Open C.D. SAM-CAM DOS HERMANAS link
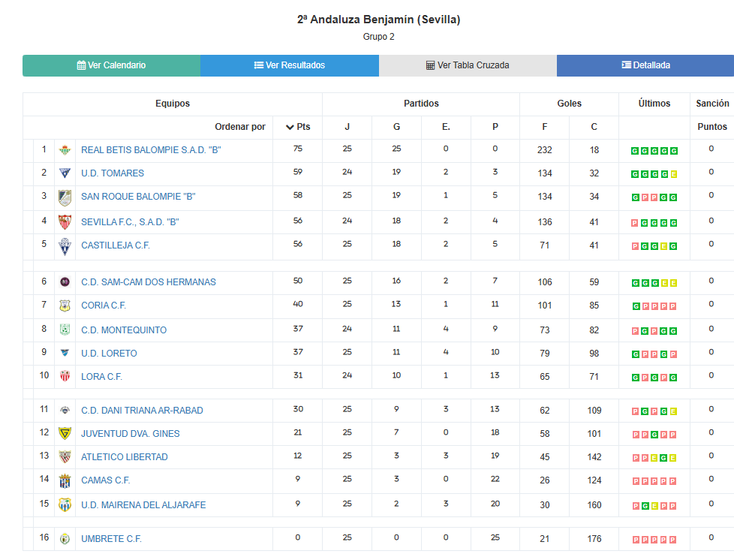This screenshot has height=560, width=734. pos(149,282)
